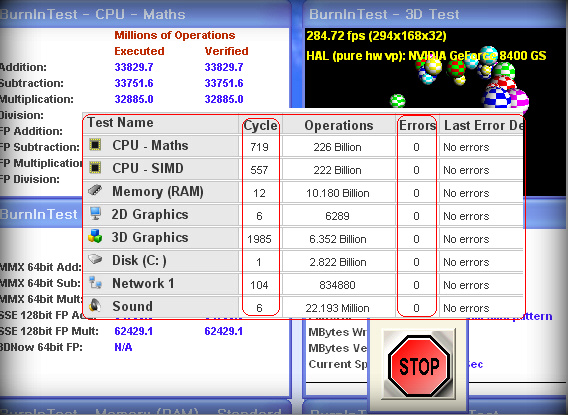Select the CPU - SIMD test row
The image size is (568, 415).
pos(304,169)
